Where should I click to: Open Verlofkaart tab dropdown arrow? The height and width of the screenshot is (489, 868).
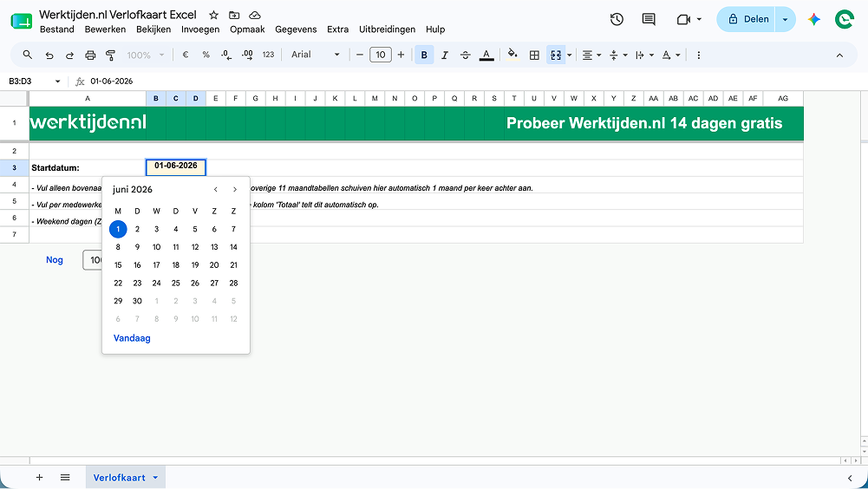click(155, 478)
